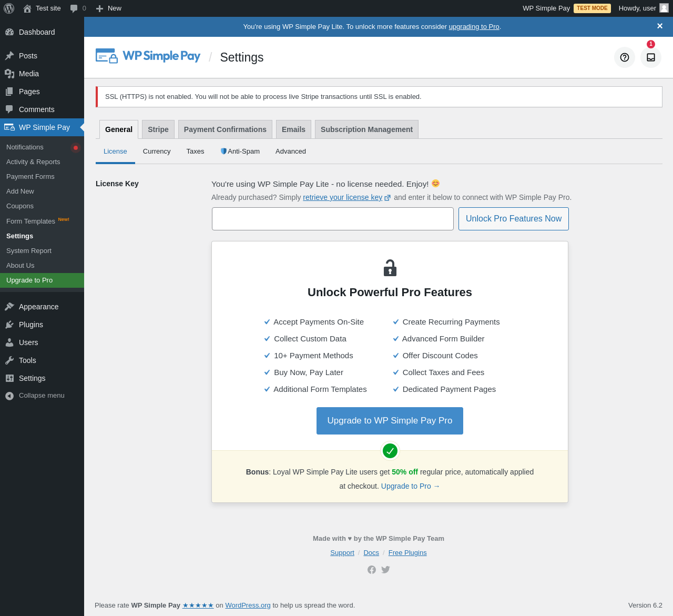This screenshot has width=673, height=616.
Task: Open the Docs footer link
Action: tap(371, 553)
